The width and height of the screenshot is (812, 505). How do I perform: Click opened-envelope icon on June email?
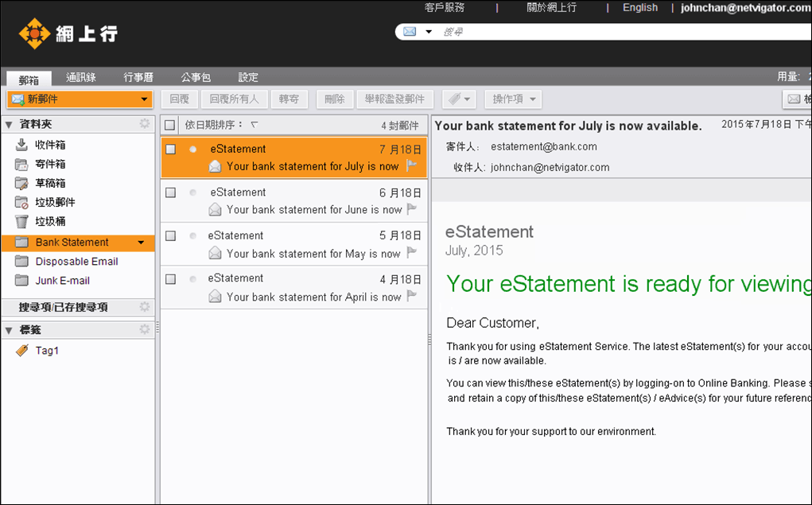click(x=215, y=210)
